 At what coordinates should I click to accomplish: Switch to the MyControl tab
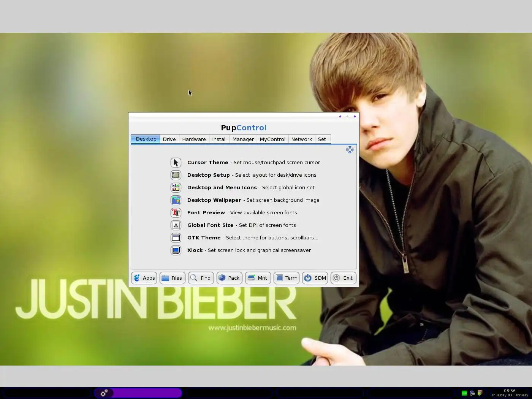click(x=272, y=139)
